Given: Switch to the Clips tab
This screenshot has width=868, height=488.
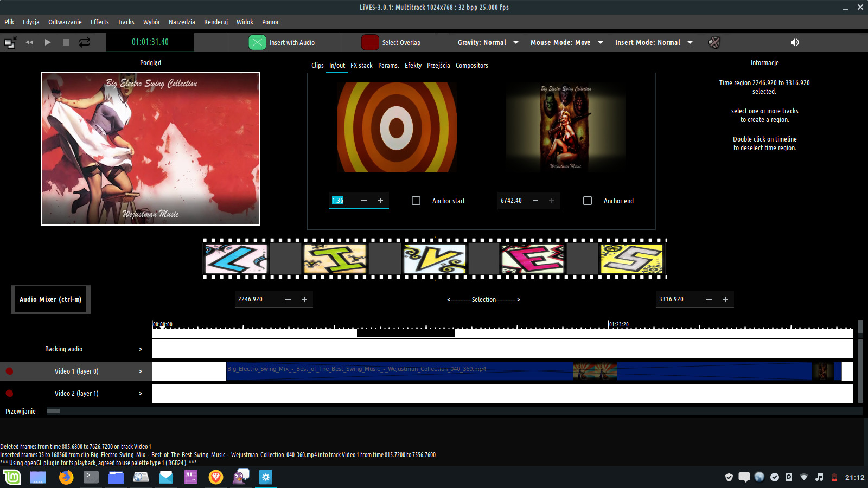Looking at the screenshot, I should (x=317, y=66).
